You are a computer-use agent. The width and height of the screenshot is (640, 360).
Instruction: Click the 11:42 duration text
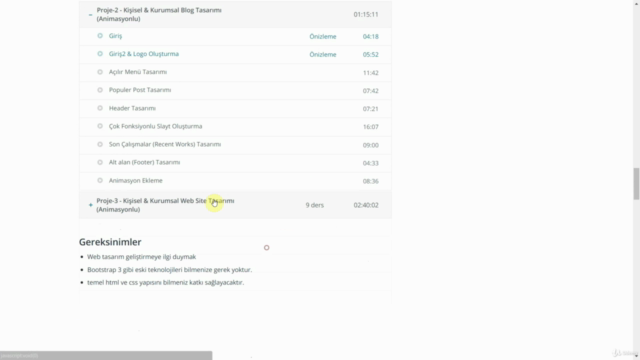(x=371, y=73)
